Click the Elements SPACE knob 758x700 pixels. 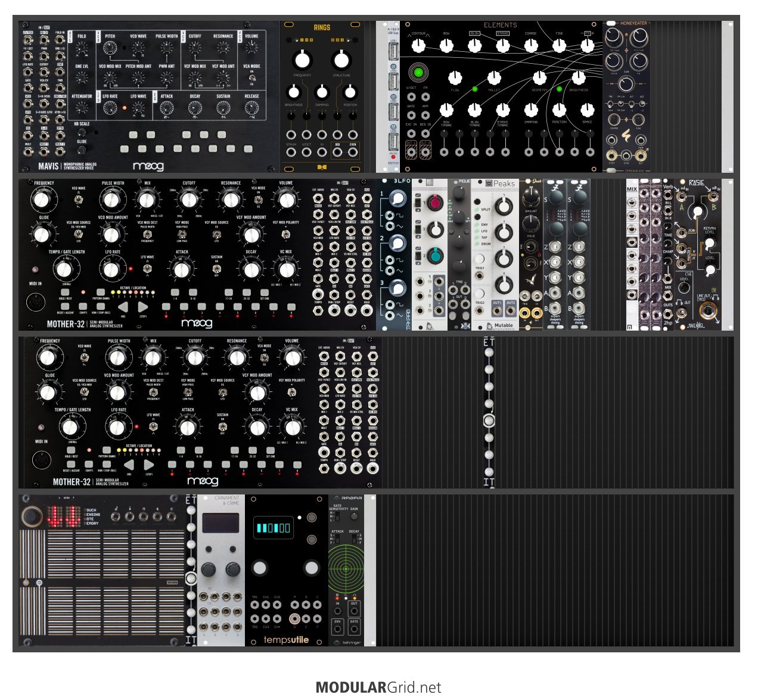click(x=588, y=110)
